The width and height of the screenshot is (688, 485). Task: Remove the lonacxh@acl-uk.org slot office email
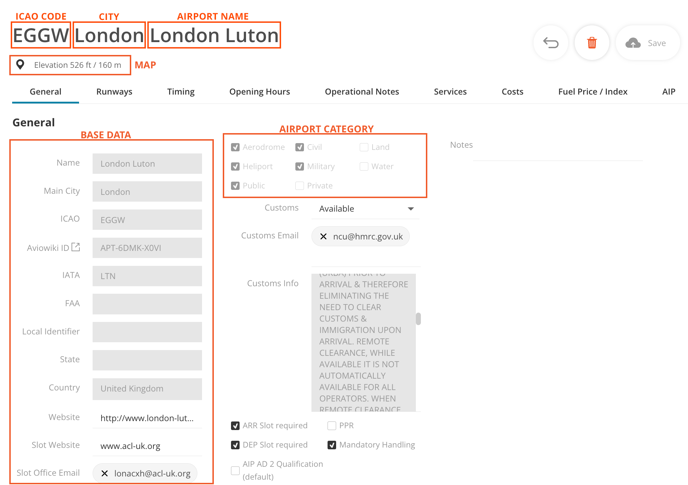pyautogui.click(x=104, y=473)
